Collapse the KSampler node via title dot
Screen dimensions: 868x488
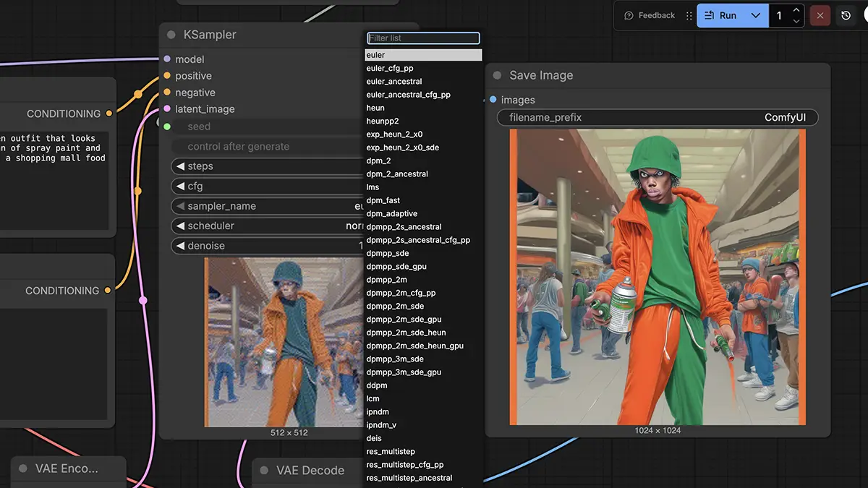click(x=171, y=35)
